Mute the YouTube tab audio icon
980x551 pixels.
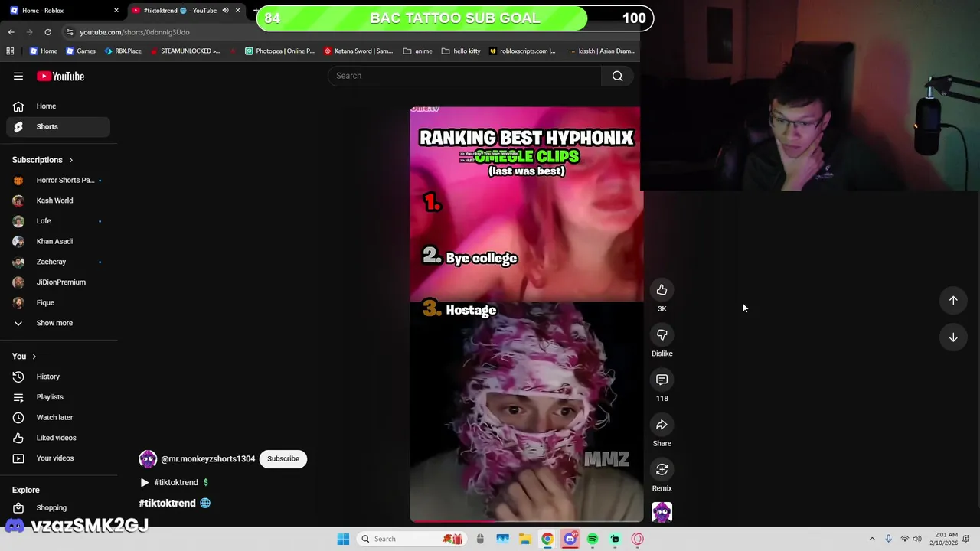coord(225,11)
